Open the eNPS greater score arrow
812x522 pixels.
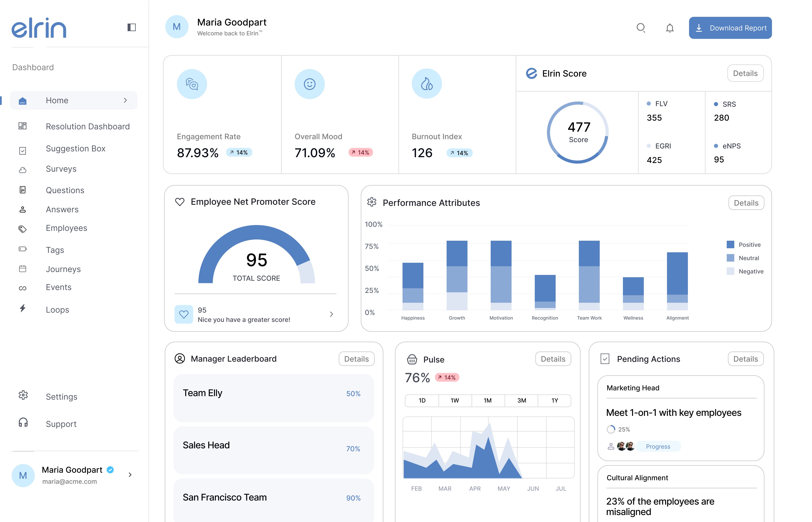pyautogui.click(x=331, y=314)
